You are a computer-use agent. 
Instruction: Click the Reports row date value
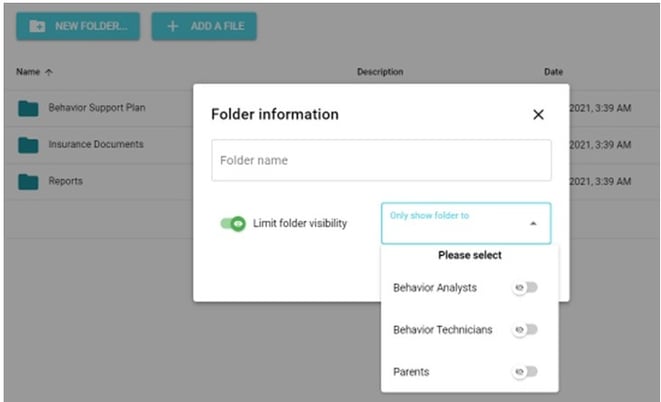click(x=600, y=181)
